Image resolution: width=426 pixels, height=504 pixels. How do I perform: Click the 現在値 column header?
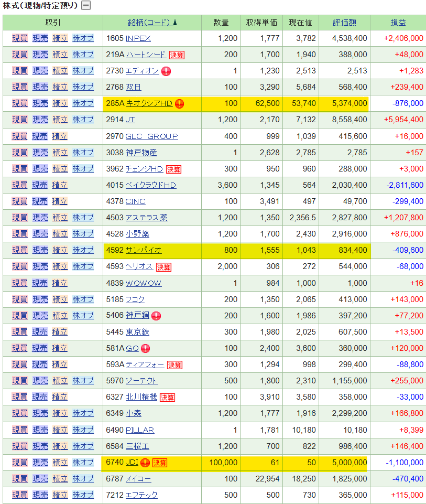300,23
